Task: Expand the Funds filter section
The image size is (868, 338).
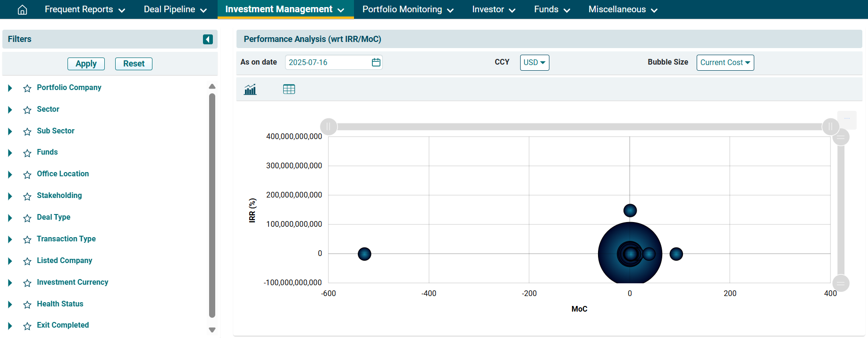Action: [x=10, y=153]
